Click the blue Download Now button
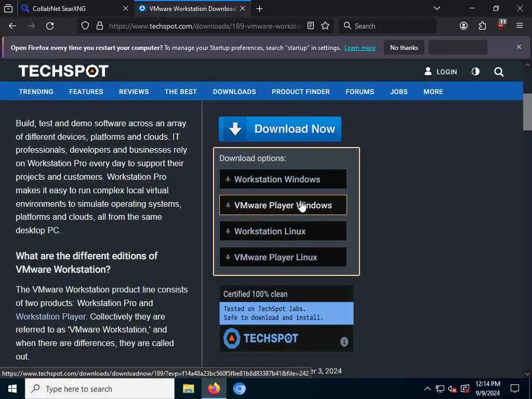The image size is (532, 399). click(x=280, y=129)
